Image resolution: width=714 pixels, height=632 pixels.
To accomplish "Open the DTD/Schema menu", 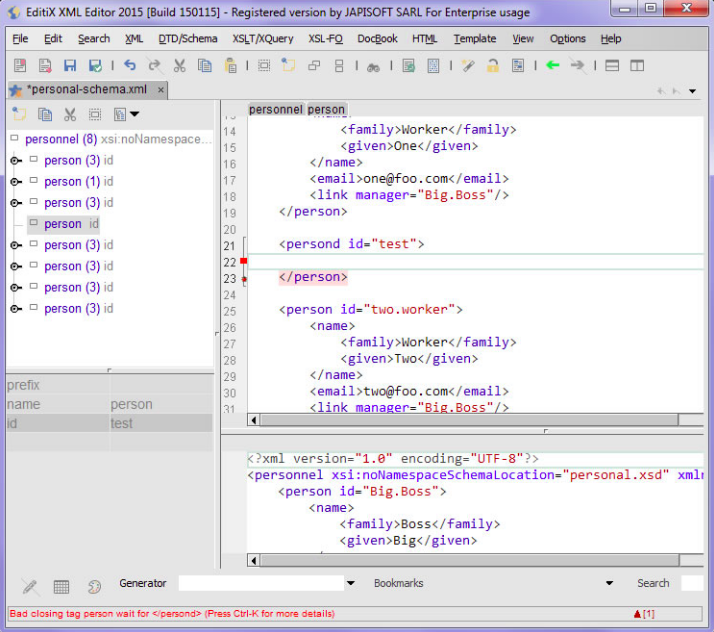I will tap(188, 39).
